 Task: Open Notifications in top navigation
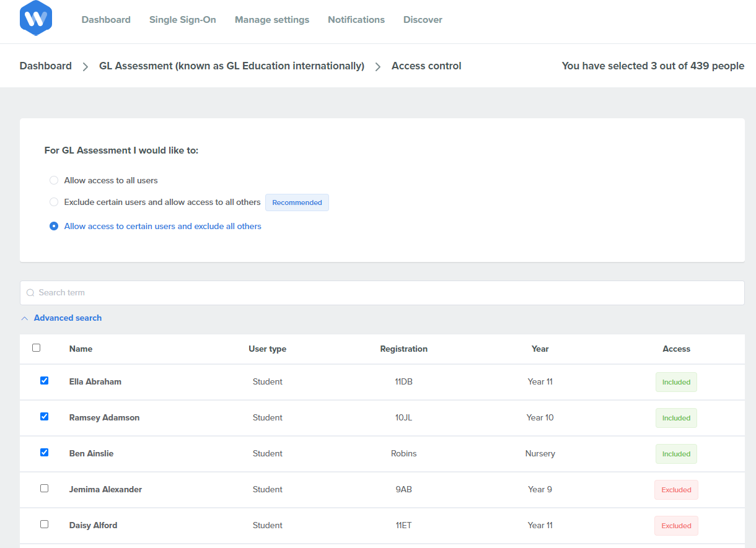(x=356, y=20)
